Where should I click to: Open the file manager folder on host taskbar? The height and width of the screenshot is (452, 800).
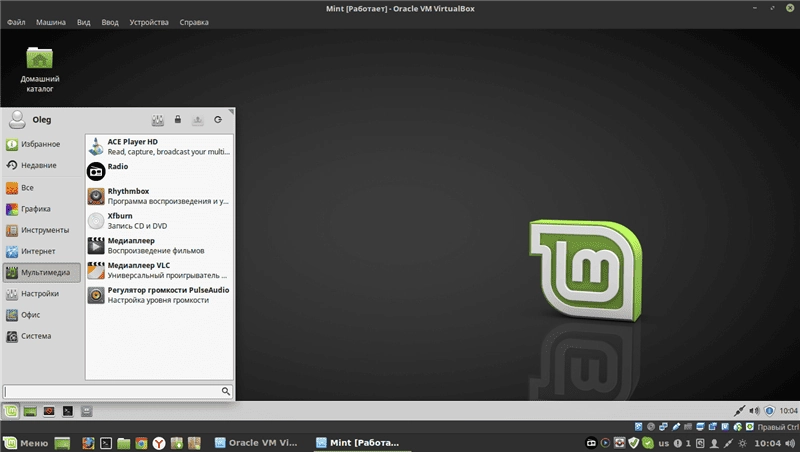point(123,443)
